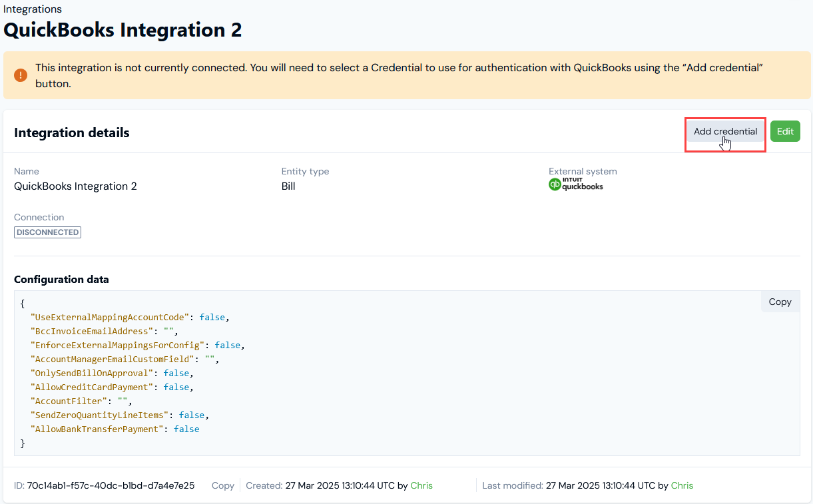The width and height of the screenshot is (813, 504).
Task: Select the AllowBankTransferPayment line
Action: click(115, 429)
